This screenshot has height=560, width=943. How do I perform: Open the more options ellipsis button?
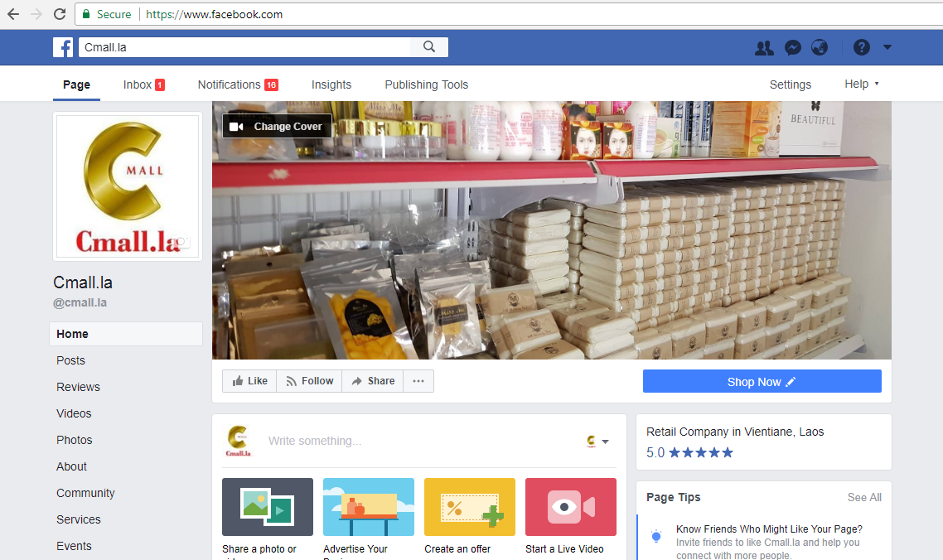(418, 381)
